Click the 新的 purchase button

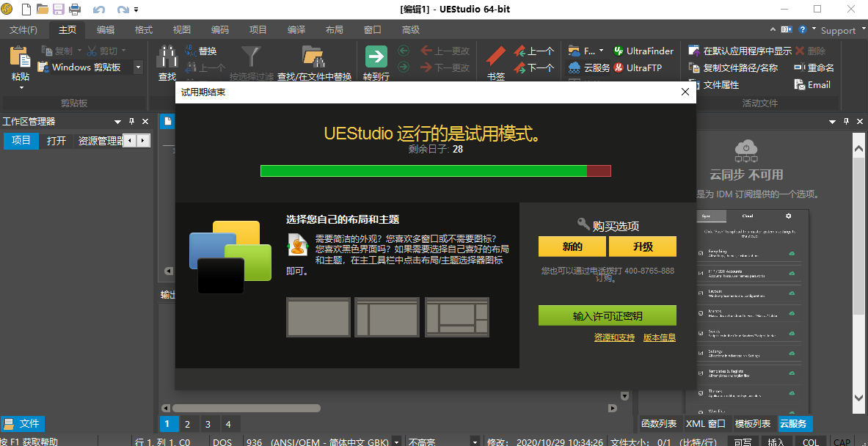[572, 246]
